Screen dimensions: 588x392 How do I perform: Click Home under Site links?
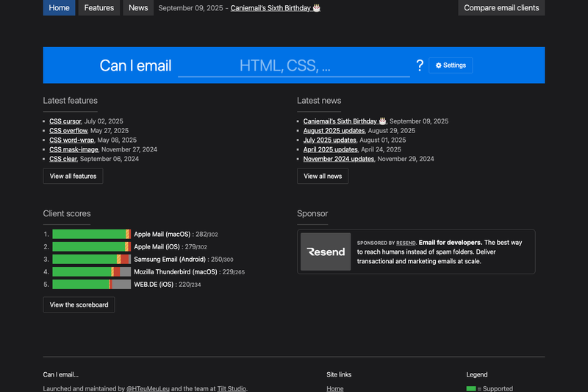(335, 388)
